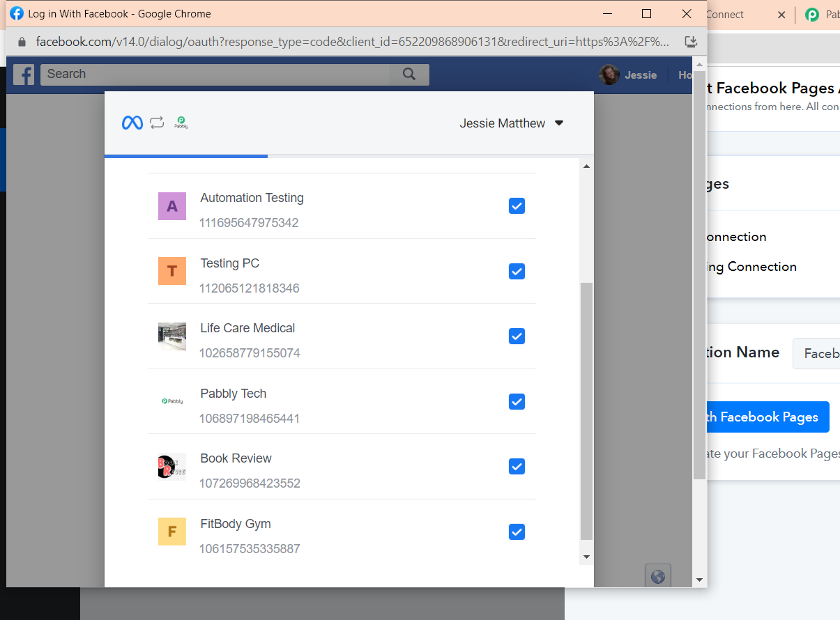This screenshot has width=840, height=620.
Task: Click the sync arrows icon between the two logos
Action: tap(157, 123)
